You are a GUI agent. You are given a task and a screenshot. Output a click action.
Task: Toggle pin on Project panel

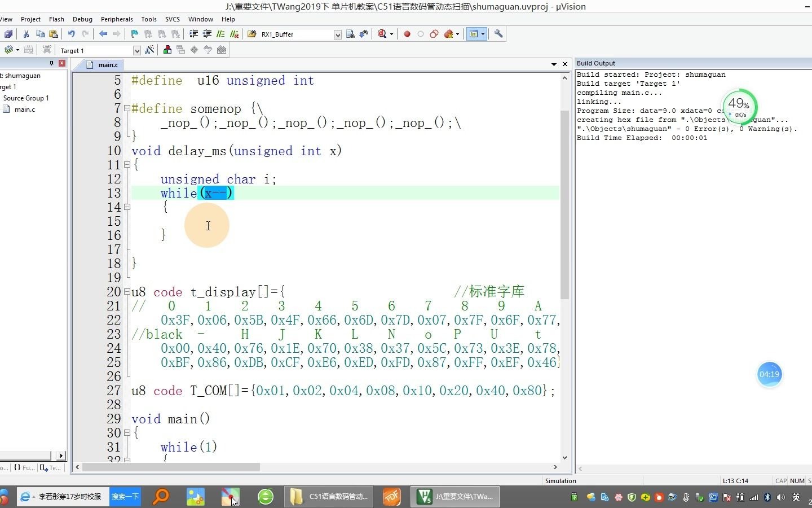click(51, 63)
